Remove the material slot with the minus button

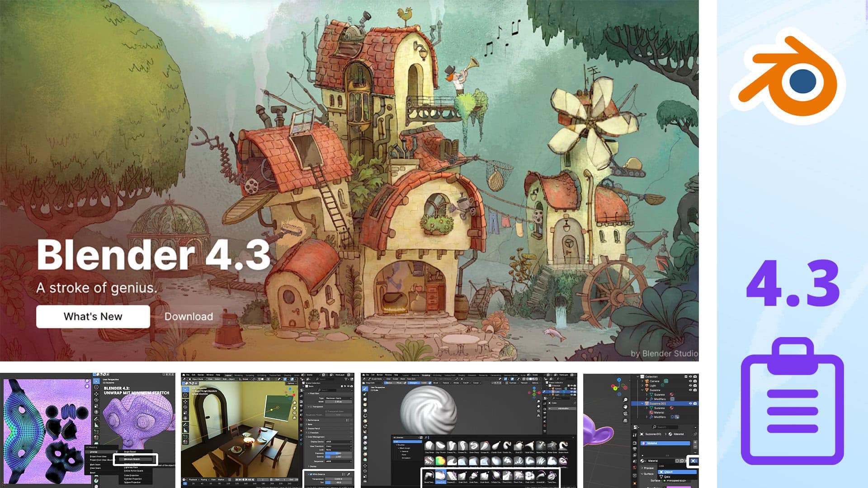tap(695, 446)
